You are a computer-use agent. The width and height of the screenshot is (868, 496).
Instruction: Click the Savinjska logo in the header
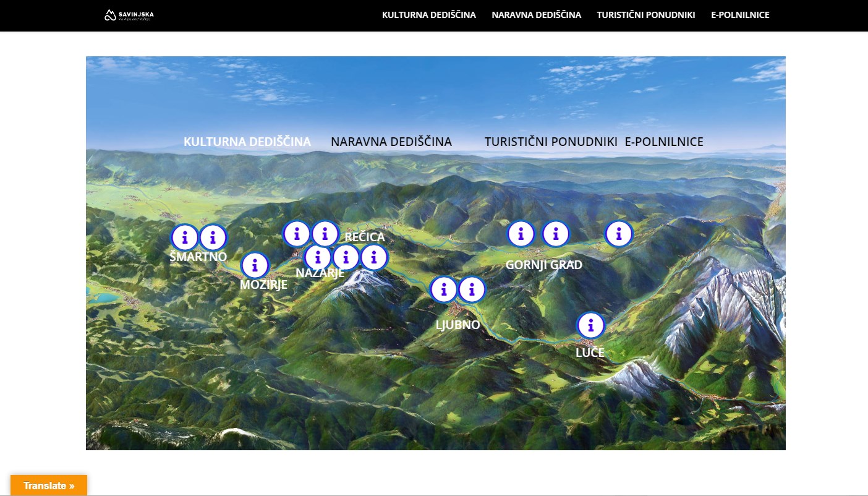pos(129,15)
